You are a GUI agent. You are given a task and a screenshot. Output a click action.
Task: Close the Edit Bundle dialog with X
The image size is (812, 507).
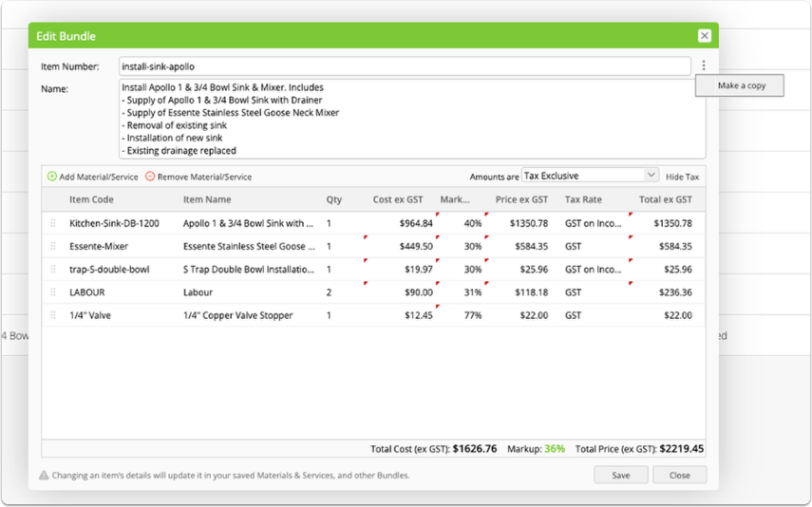coord(705,36)
